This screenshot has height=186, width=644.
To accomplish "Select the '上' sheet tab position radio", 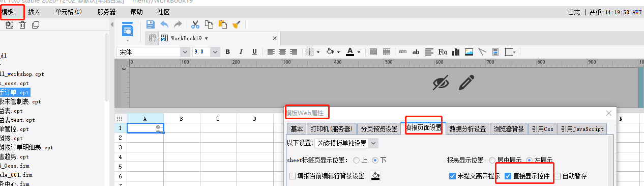I will 356,160.
